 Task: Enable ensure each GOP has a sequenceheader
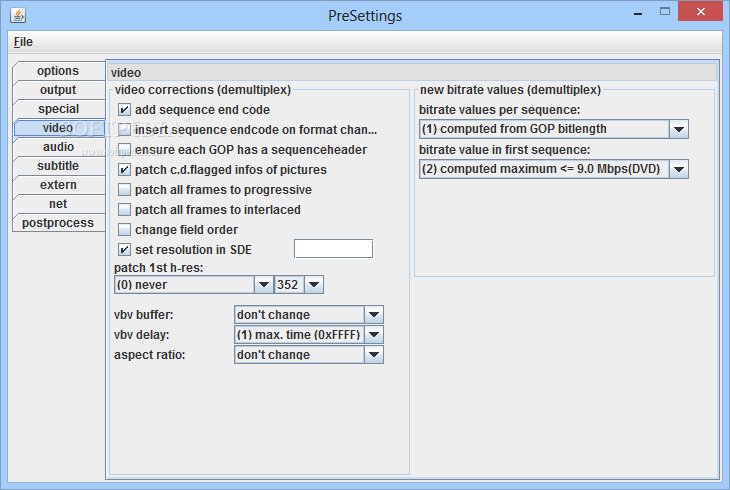click(124, 150)
